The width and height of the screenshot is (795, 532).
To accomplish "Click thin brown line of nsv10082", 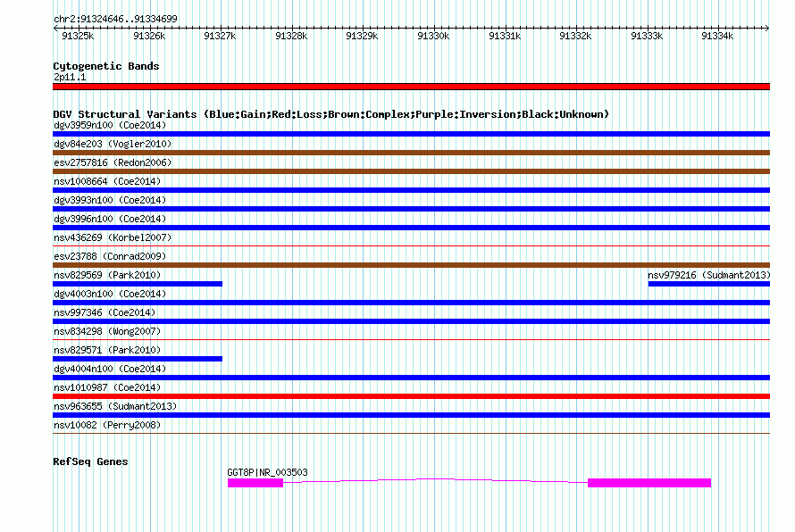I will (x=411, y=434).
